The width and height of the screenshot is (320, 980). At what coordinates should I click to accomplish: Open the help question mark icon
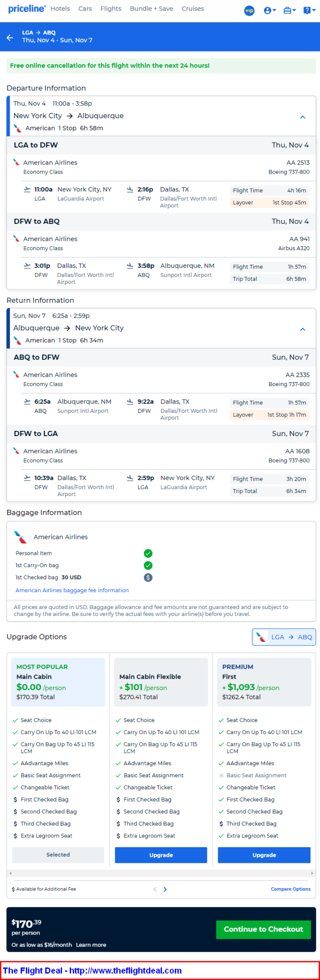309,11
